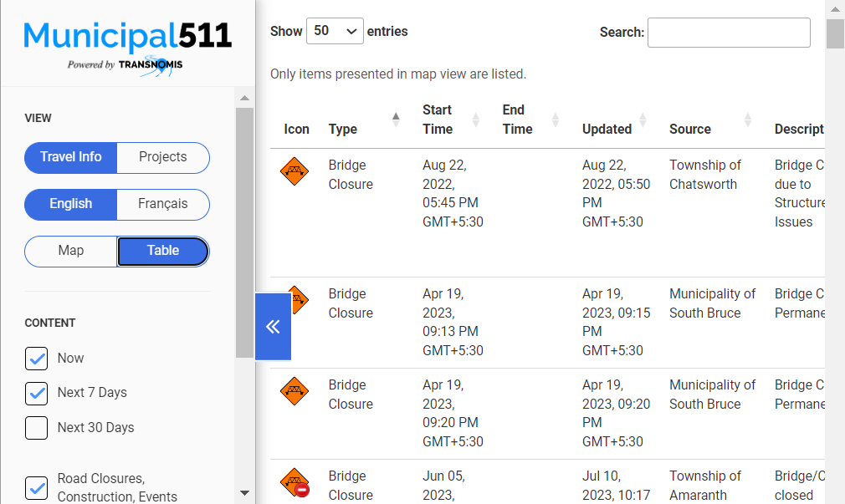Click the scroll-up arrow on the table scrollbar
This screenshot has width=845, height=504.
pyautogui.click(x=834, y=9)
